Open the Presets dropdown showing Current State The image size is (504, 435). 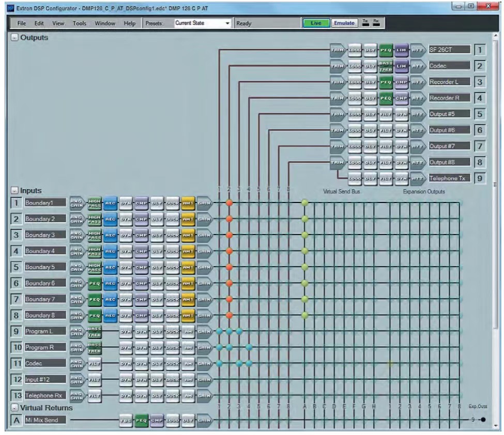[202, 23]
